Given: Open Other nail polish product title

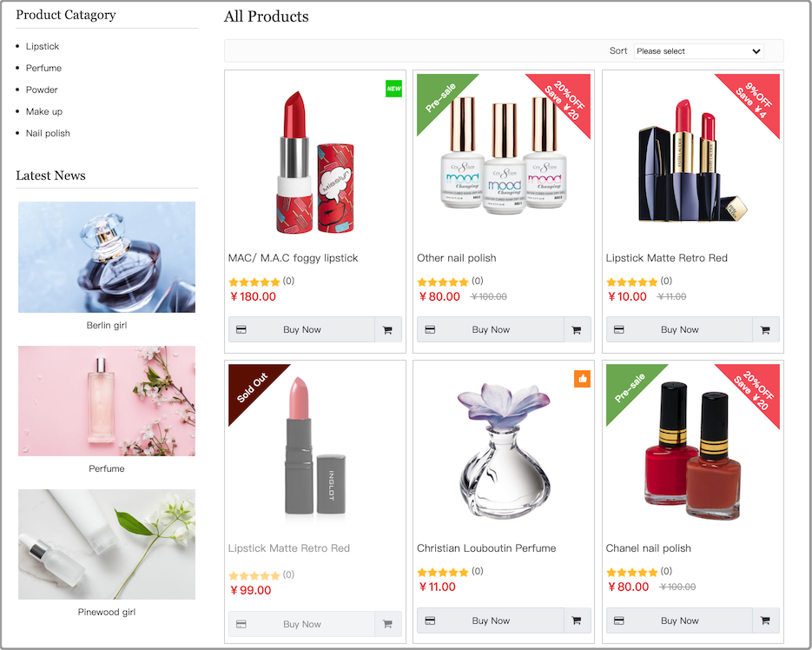Looking at the screenshot, I should (x=456, y=258).
